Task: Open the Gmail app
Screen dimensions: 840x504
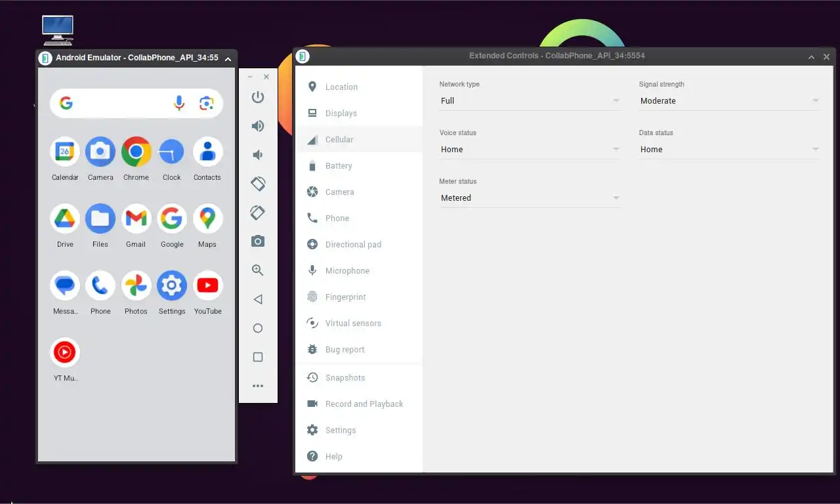Action: tap(136, 219)
